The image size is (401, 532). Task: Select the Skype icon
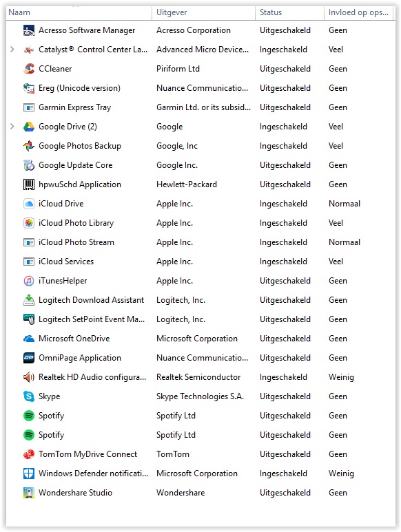point(29,396)
